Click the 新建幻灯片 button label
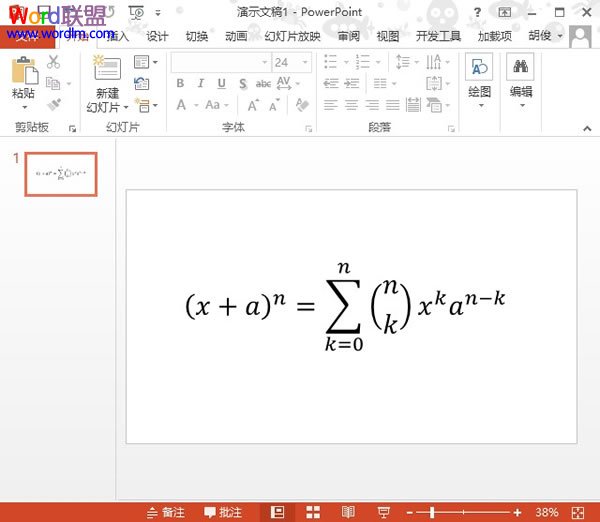The height and width of the screenshot is (522, 600). (108, 100)
